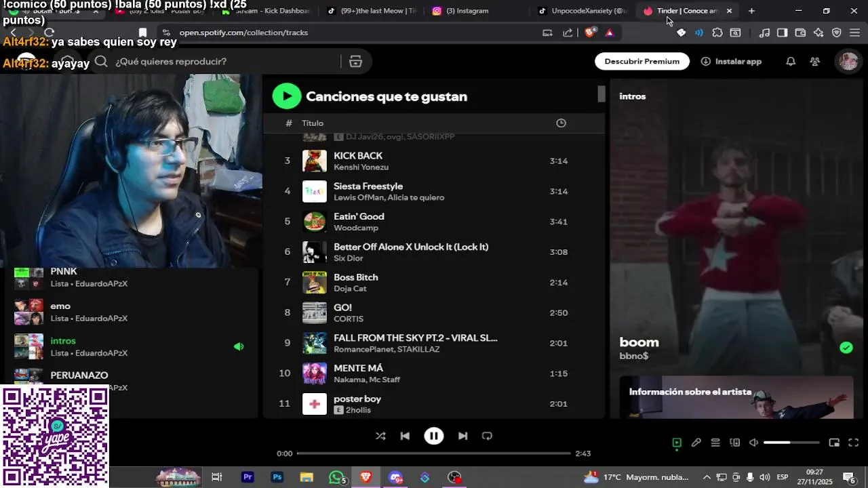The height and width of the screenshot is (488, 868).
Task: Open Premiere Pro from the taskbar
Action: (248, 477)
